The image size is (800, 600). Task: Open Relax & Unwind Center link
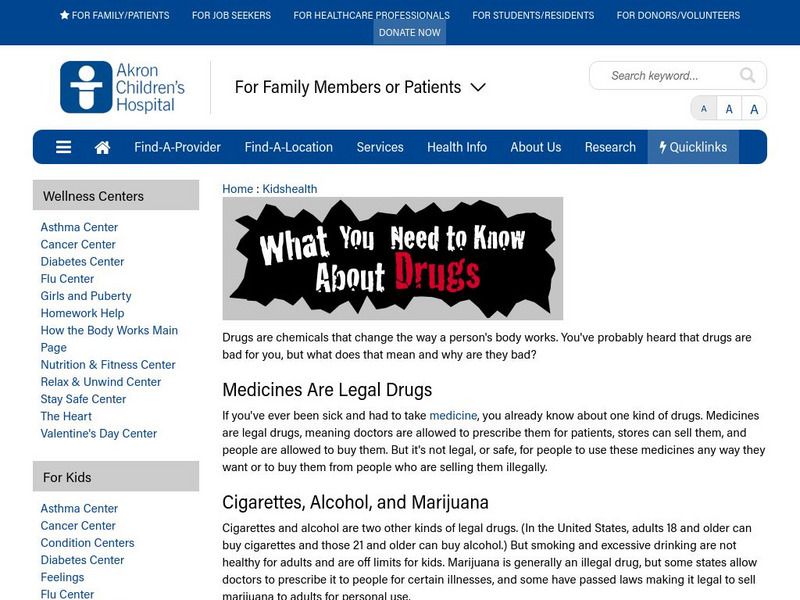tap(101, 382)
